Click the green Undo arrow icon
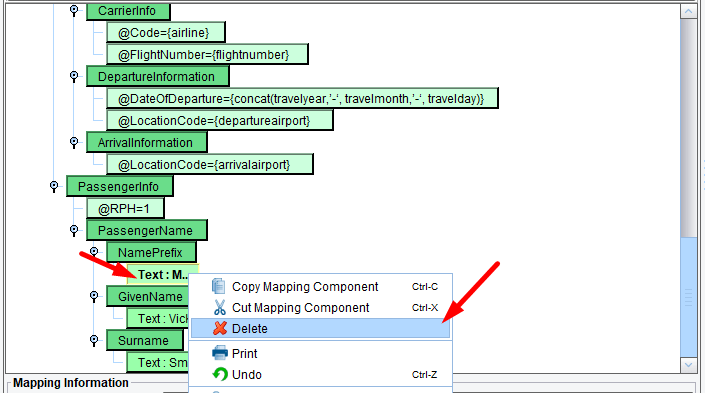705x393 pixels. 220,374
